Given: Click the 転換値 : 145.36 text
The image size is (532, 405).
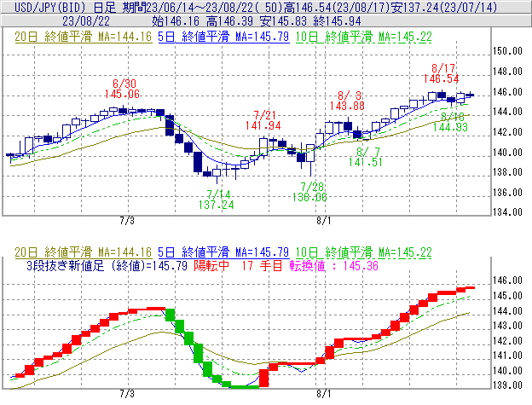Looking at the screenshot, I should (x=334, y=265).
